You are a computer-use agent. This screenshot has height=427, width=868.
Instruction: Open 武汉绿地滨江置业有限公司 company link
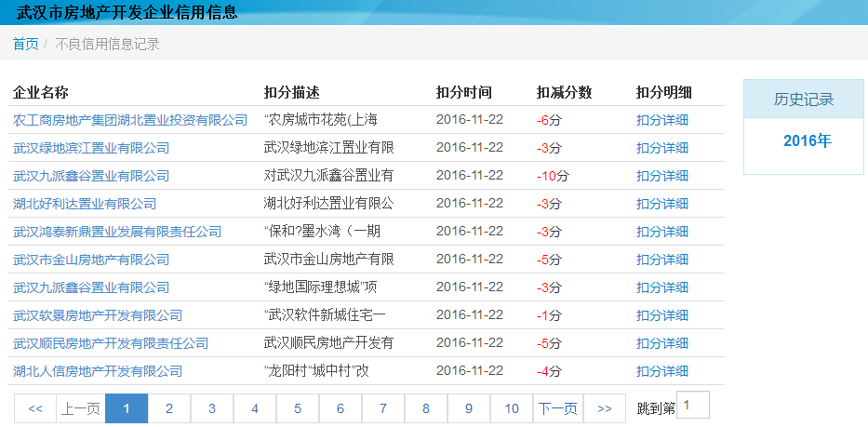(91, 148)
